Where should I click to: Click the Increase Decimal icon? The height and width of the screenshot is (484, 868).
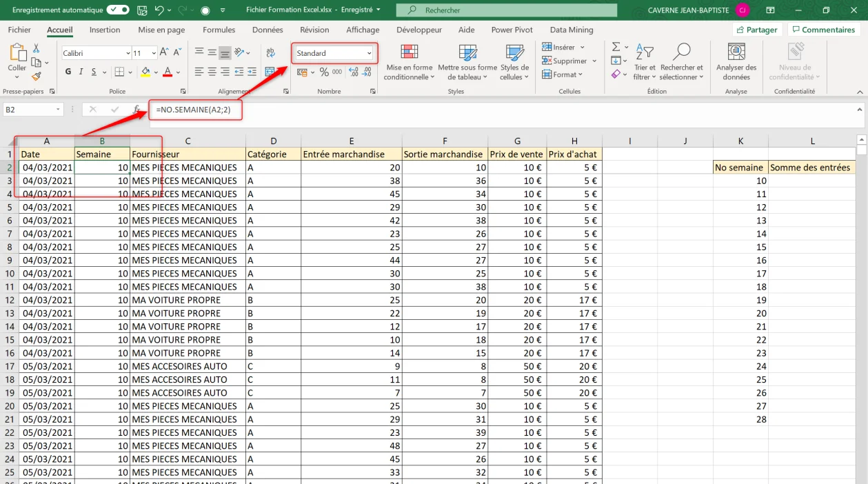(354, 72)
